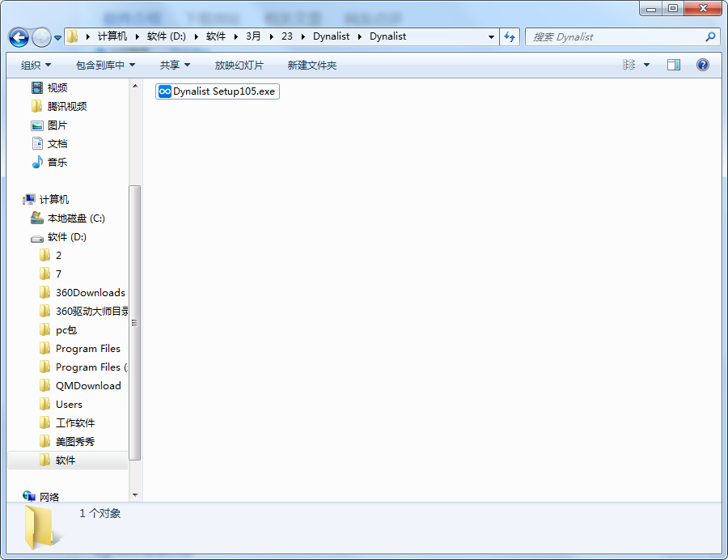
Task: Click the Forward navigation arrow button
Action: [x=41, y=37]
